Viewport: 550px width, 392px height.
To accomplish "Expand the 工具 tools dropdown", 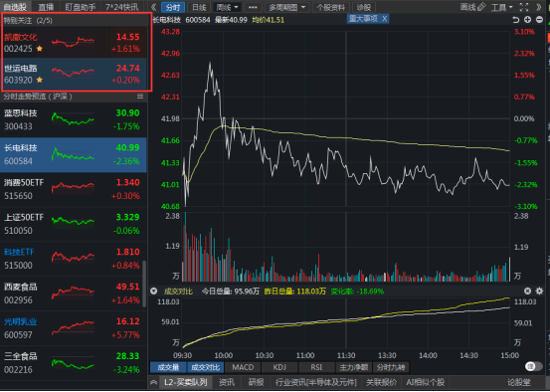I will pyautogui.click(x=502, y=7).
